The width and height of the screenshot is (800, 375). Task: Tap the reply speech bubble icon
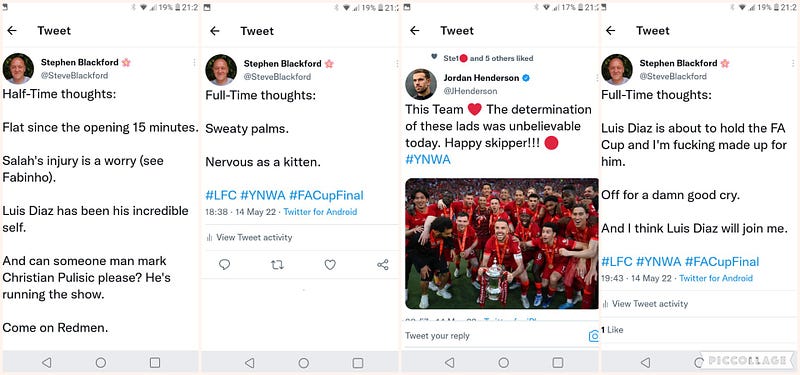pos(224,264)
